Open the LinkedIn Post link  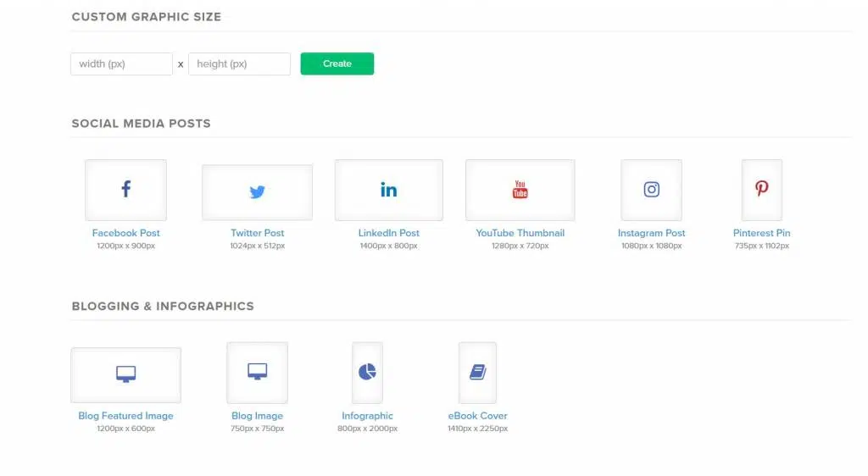coord(388,233)
